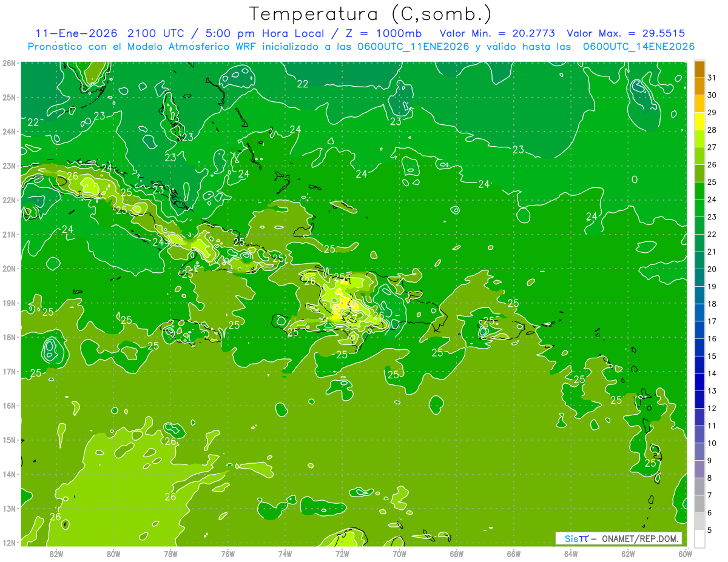Click the '27' color scale label
The width and height of the screenshot is (728, 562).
712,147
